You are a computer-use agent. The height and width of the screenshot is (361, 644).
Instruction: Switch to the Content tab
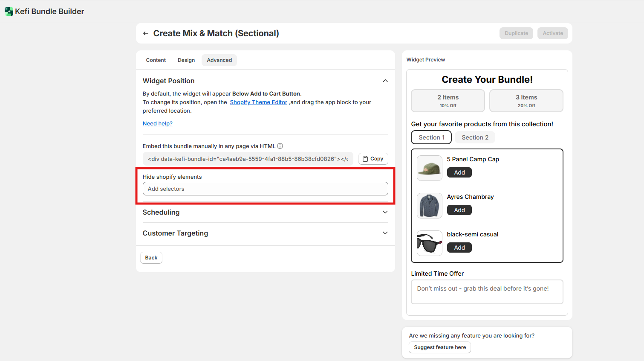[156, 60]
